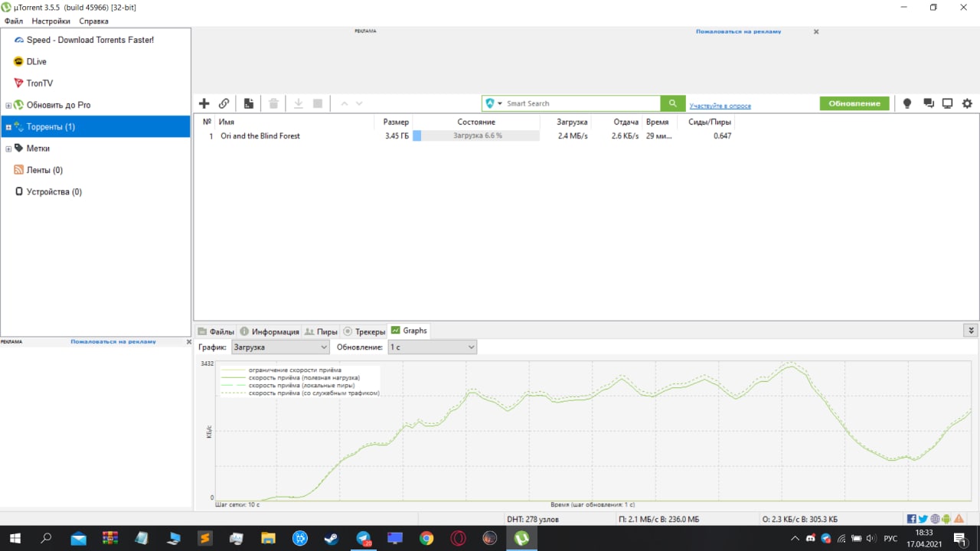Click the orange warning triangle icon

pos(959,519)
